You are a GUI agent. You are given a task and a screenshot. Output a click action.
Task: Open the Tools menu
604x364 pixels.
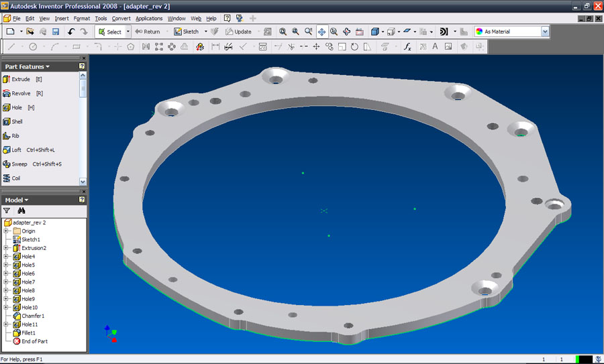point(101,18)
